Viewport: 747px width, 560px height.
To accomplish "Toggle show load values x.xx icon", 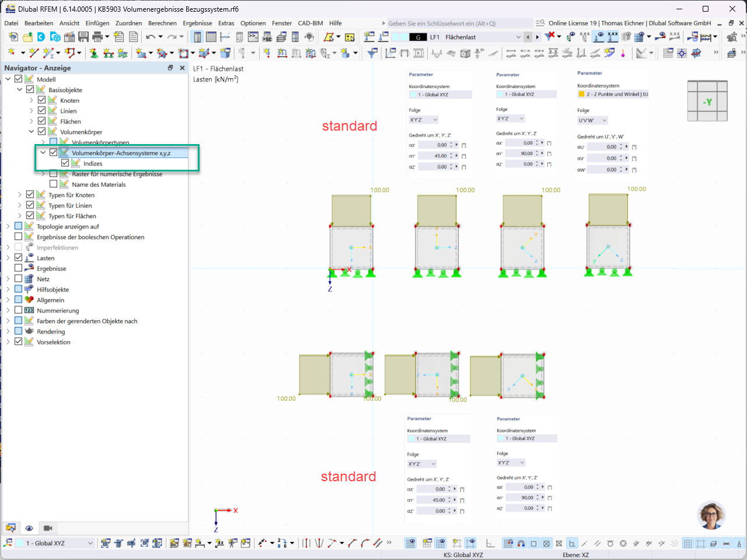I will coord(613,37).
